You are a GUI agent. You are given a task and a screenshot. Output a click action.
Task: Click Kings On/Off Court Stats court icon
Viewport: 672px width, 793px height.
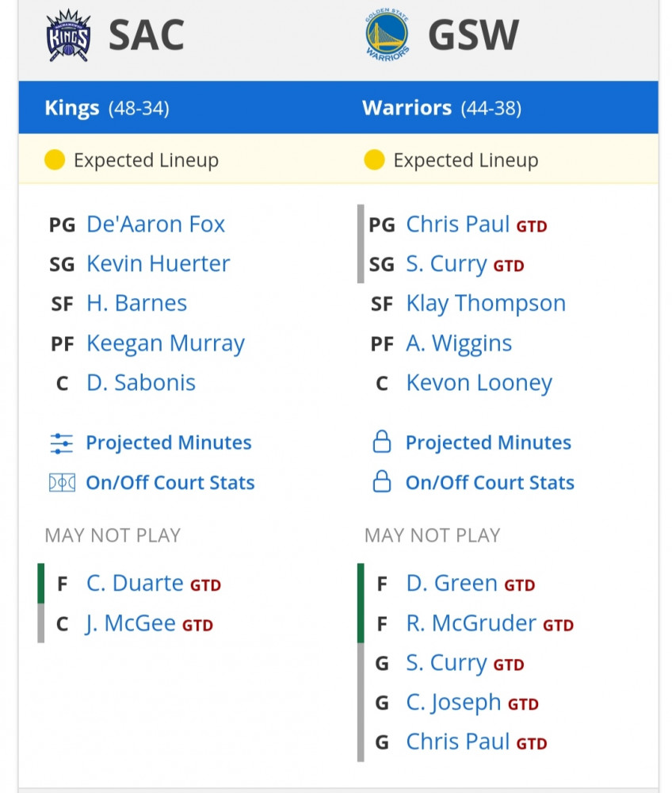(62, 483)
